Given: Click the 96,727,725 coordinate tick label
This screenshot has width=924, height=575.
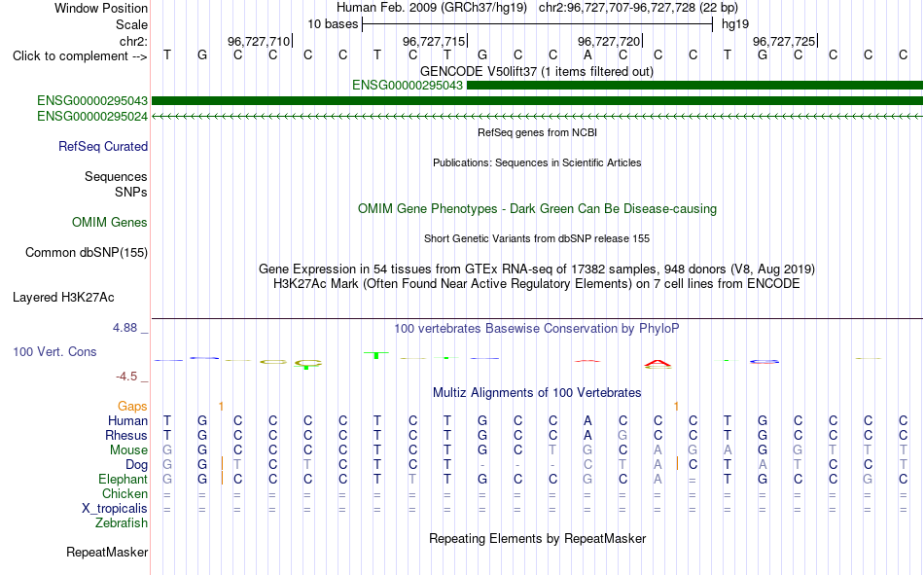Looking at the screenshot, I should point(784,41).
